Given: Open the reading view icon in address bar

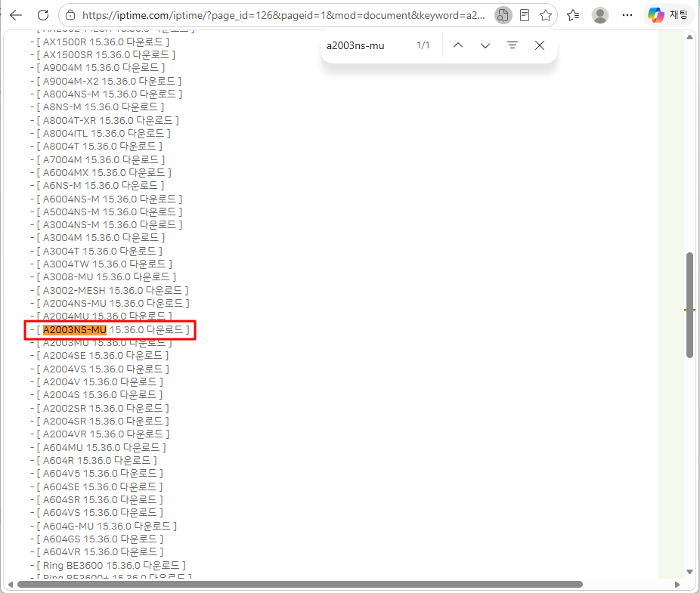Looking at the screenshot, I should coord(525,15).
